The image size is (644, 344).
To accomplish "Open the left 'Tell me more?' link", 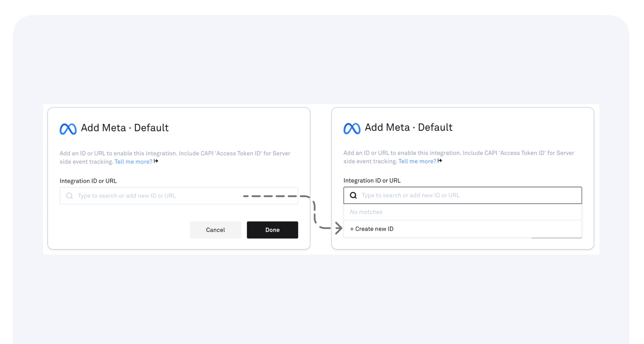I will (x=133, y=161).
